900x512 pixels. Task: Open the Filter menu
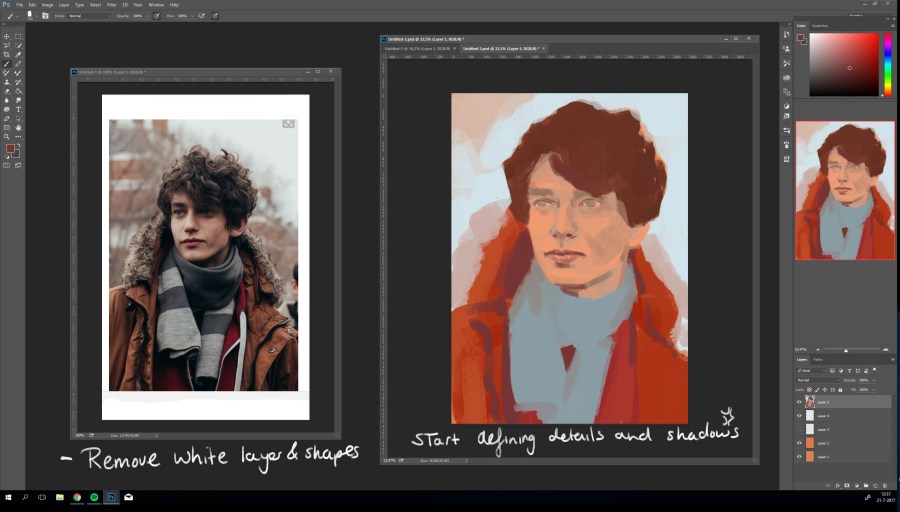point(111,4)
